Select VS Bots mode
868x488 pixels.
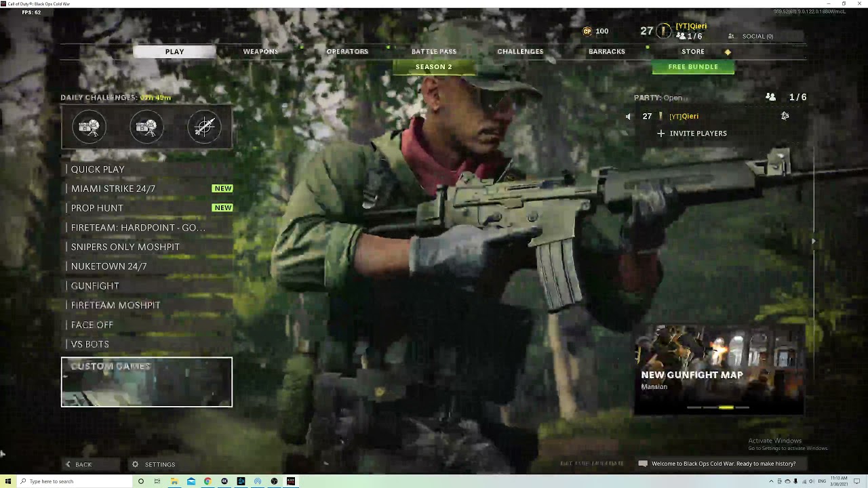point(147,344)
